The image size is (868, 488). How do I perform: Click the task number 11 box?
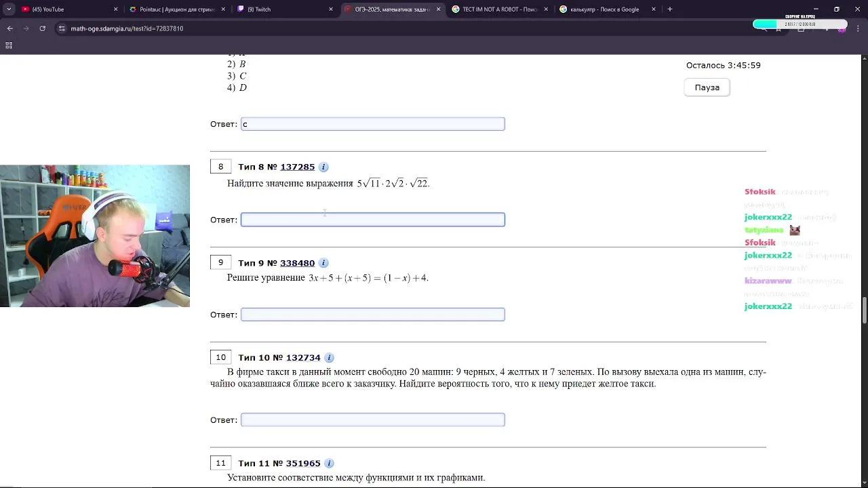point(220,463)
